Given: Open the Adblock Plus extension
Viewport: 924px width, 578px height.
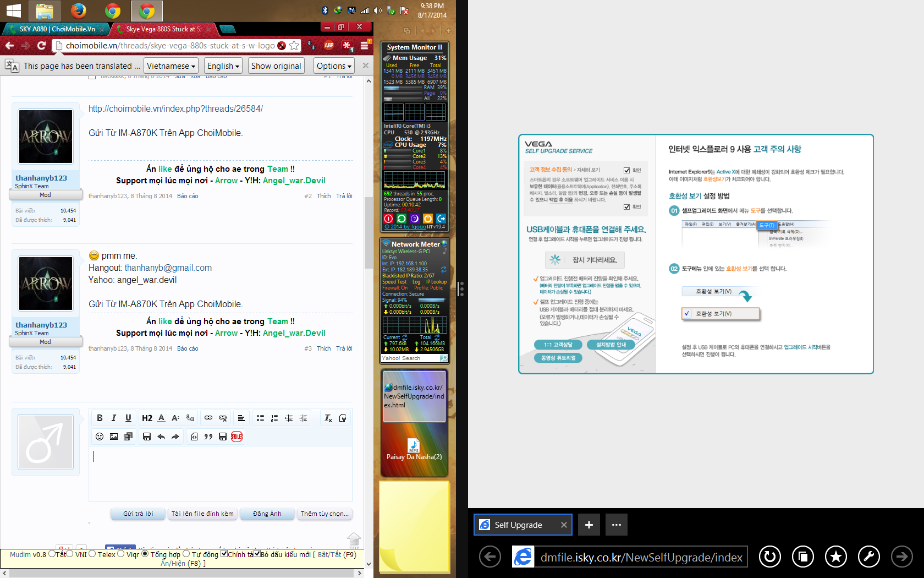Looking at the screenshot, I should 329,46.
